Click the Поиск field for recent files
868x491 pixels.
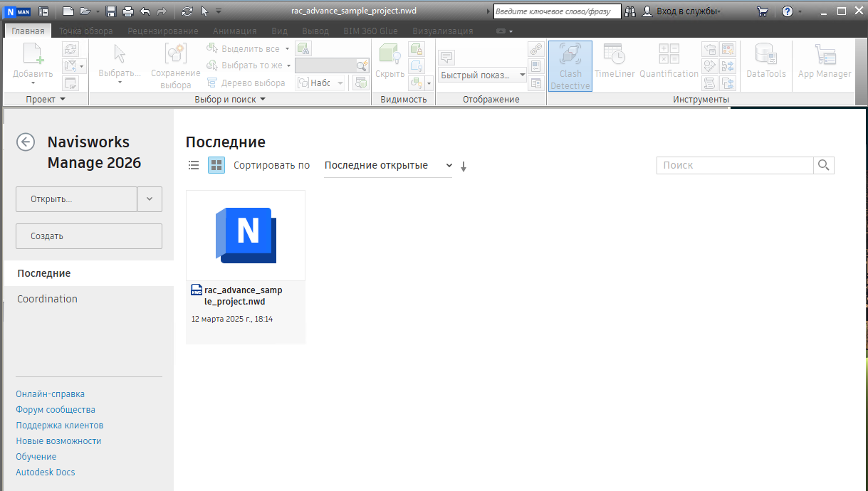coord(735,165)
